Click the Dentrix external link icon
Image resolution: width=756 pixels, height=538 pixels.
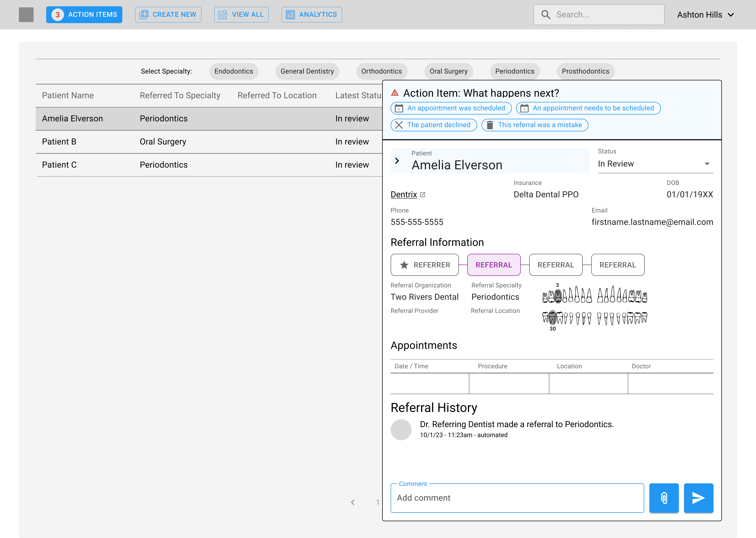(422, 195)
